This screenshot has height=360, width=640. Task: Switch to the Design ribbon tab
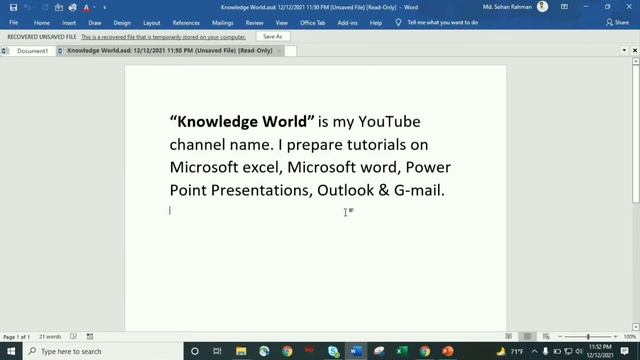coord(122,23)
